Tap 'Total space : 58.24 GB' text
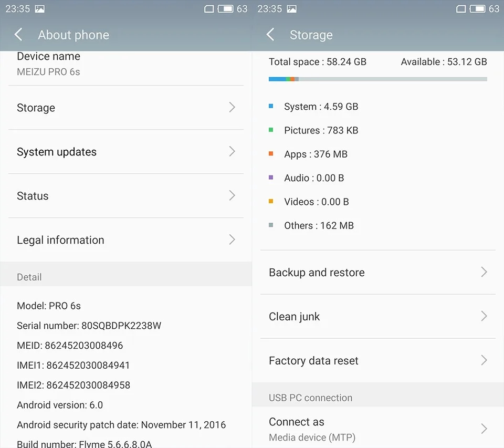Screen dimensions: 504x448 click(318, 62)
